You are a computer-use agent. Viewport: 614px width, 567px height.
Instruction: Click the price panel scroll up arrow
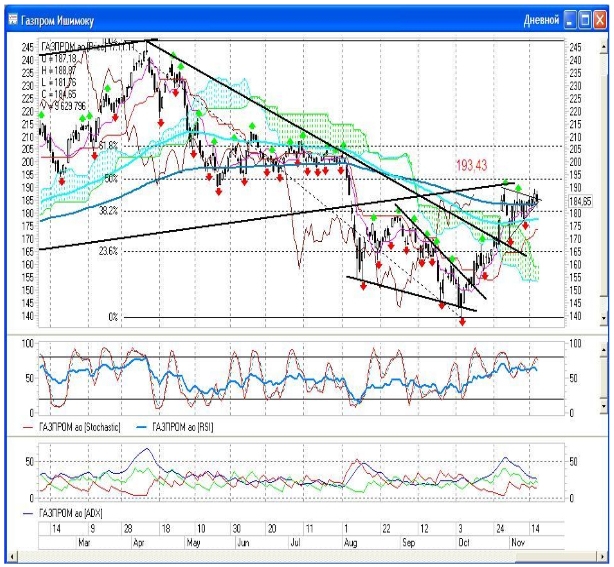(x=603, y=46)
